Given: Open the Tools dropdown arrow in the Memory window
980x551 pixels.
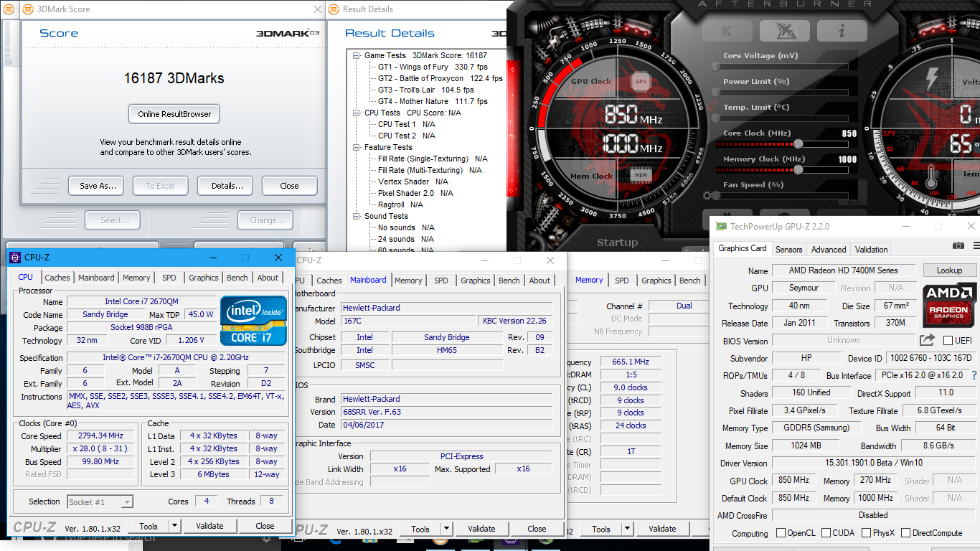Looking at the screenshot, I should coord(627,529).
